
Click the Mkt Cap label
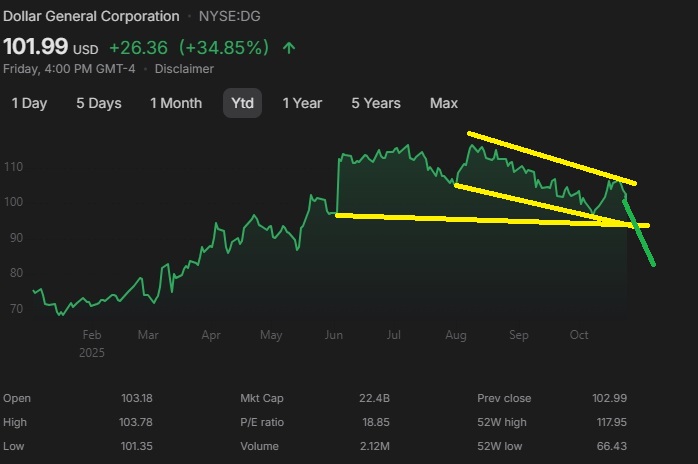[x=262, y=398]
